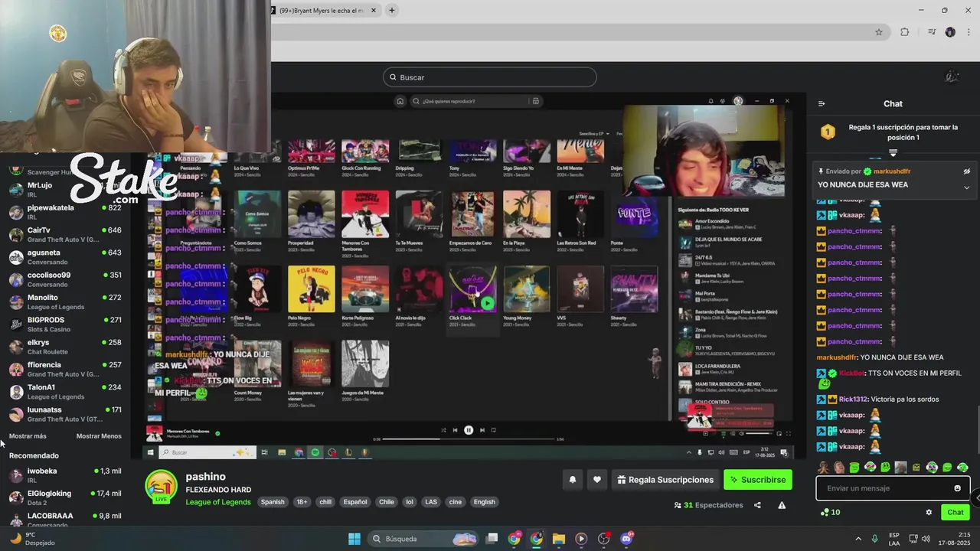
Task: Click the microphone icon in system tray
Action: 874,539
